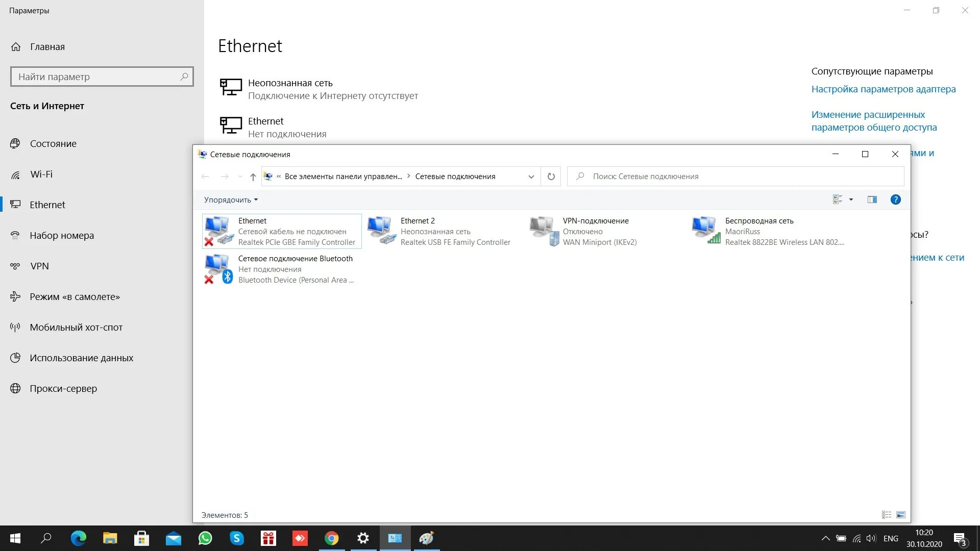Click Настройка параметров адаптера link

click(x=884, y=89)
